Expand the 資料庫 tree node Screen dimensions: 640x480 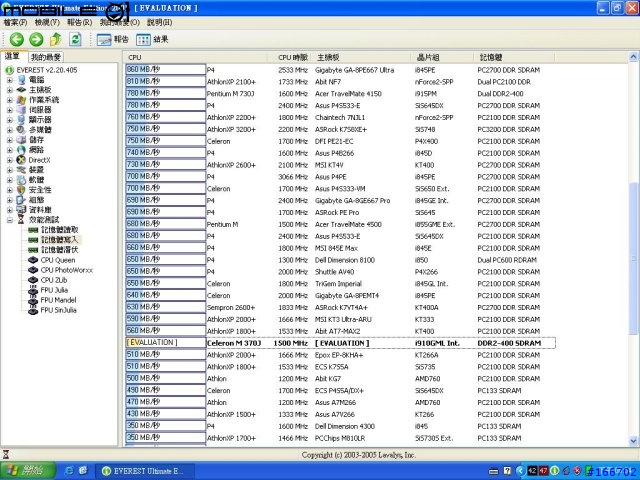click(9, 210)
